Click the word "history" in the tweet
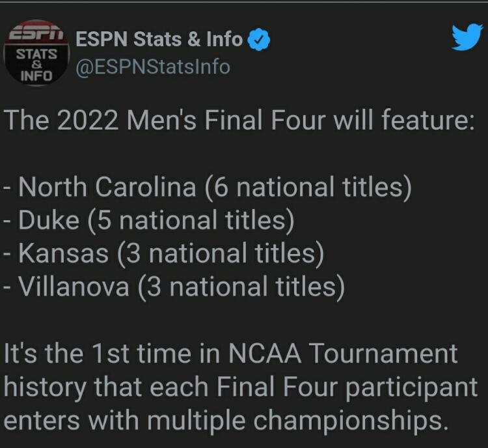Viewport: 488px width, 448px height. point(42,387)
